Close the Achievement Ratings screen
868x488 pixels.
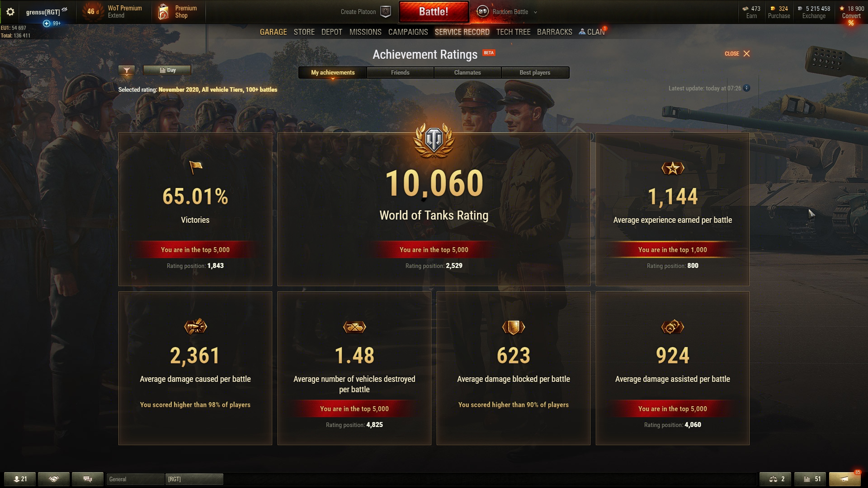click(x=737, y=54)
